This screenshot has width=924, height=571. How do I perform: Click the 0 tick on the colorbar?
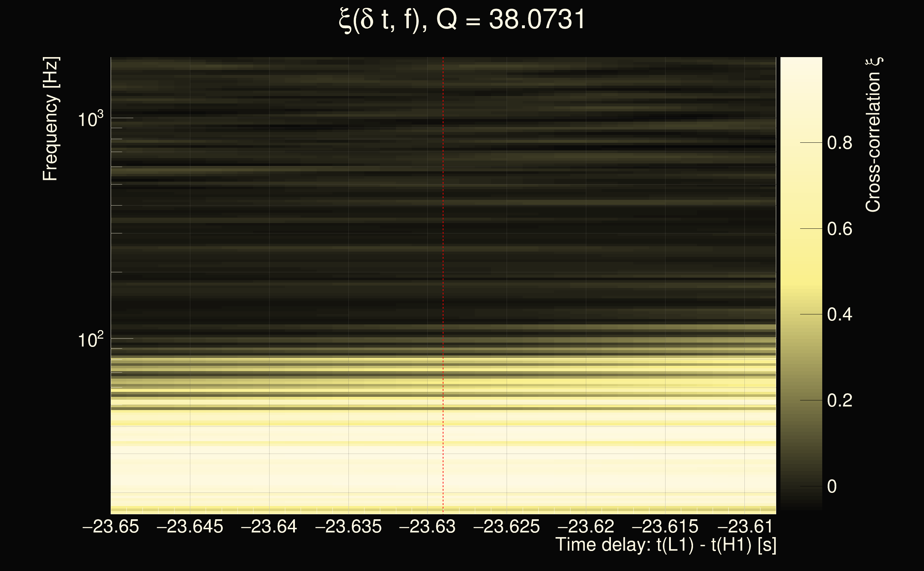[832, 486]
